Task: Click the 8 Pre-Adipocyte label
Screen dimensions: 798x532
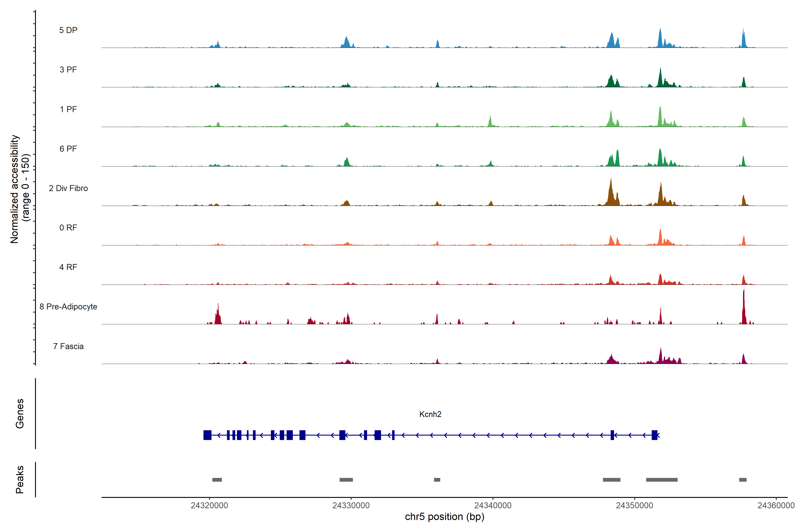Action: [x=68, y=307]
